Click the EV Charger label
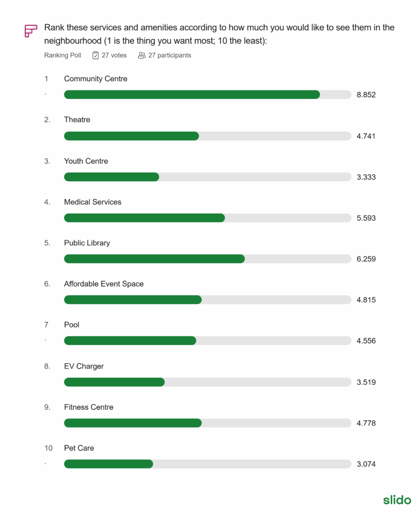 click(84, 366)
